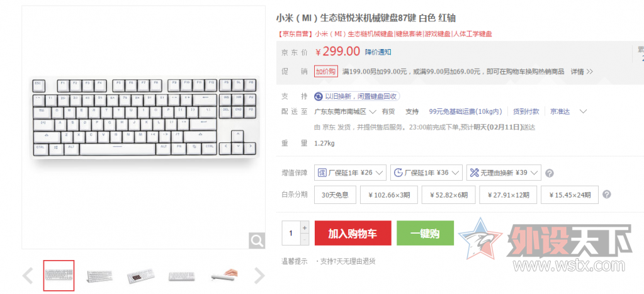Open promotion 详情 link
The image size is (644, 294).
582,72
